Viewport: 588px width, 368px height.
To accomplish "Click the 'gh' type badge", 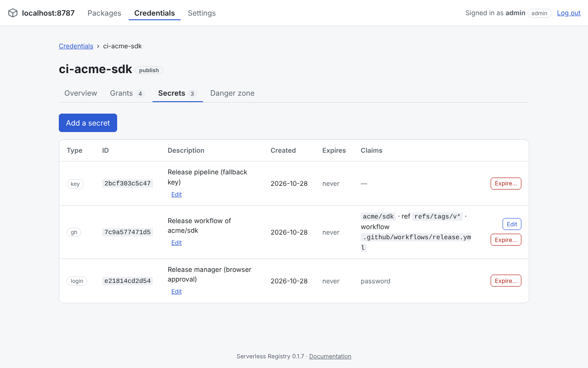I will coord(74,232).
